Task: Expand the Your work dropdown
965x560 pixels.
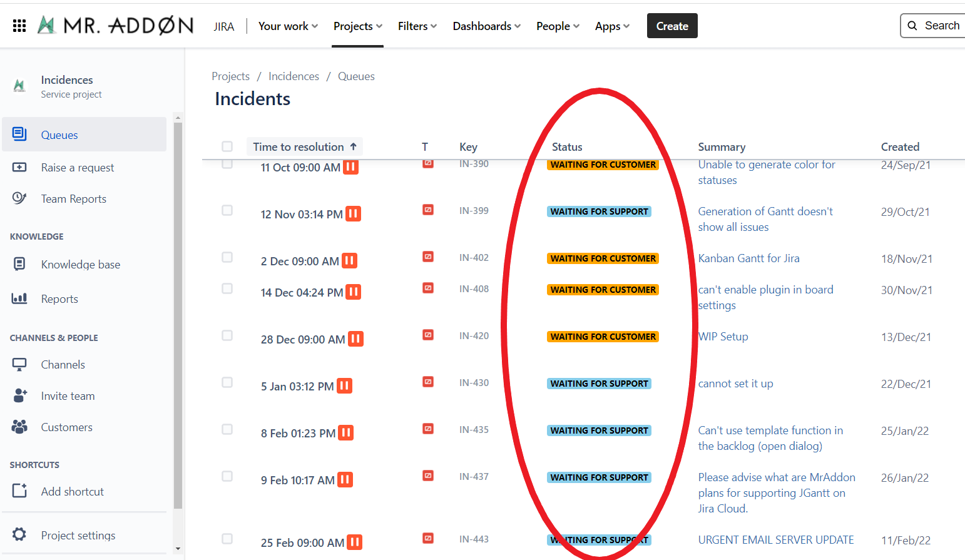Action: pyautogui.click(x=288, y=26)
